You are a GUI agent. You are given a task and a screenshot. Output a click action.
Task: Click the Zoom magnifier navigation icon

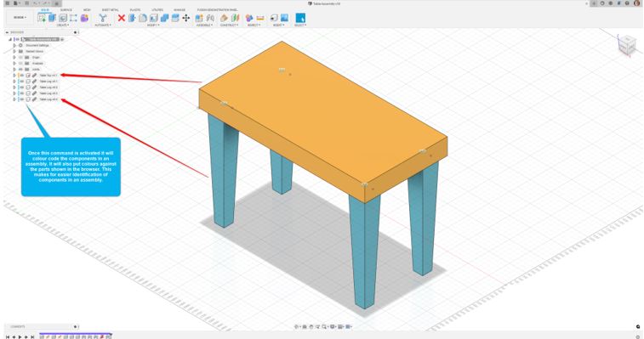(324, 327)
